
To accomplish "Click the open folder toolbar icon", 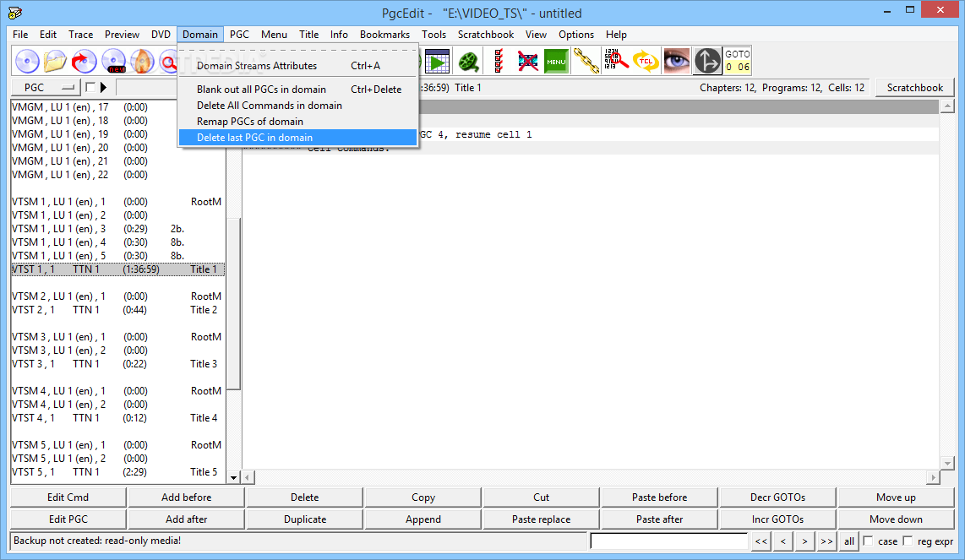I will click(56, 61).
